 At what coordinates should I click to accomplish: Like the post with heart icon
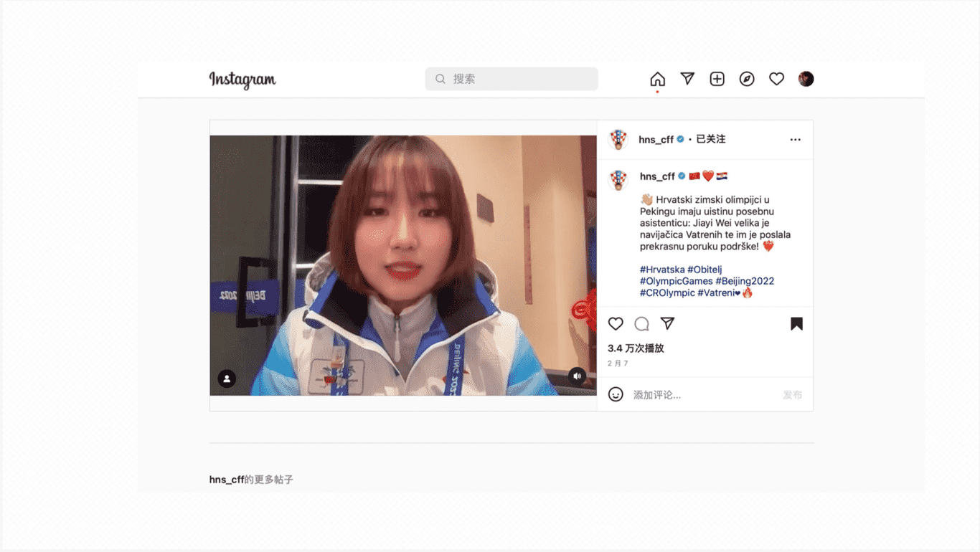click(x=616, y=324)
